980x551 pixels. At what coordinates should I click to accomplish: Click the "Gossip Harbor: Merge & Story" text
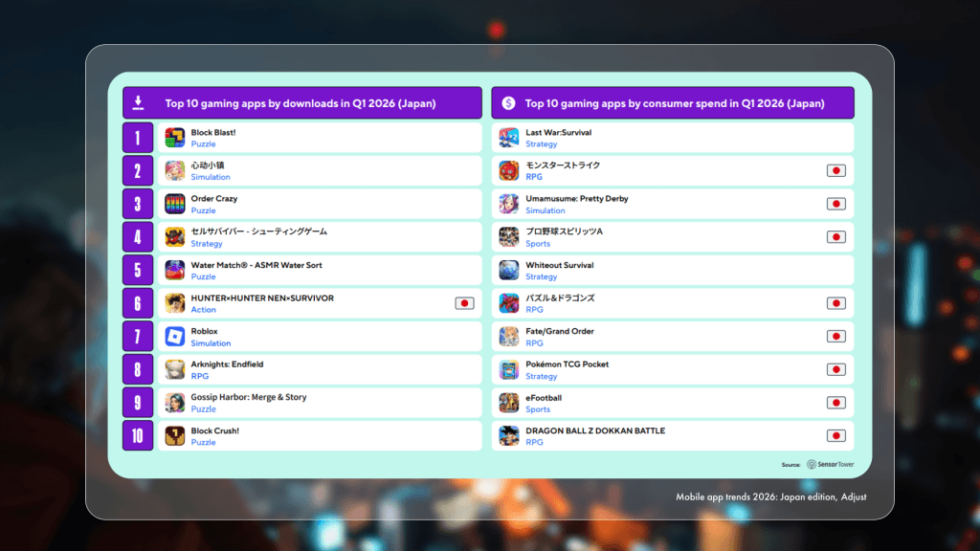(x=249, y=397)
